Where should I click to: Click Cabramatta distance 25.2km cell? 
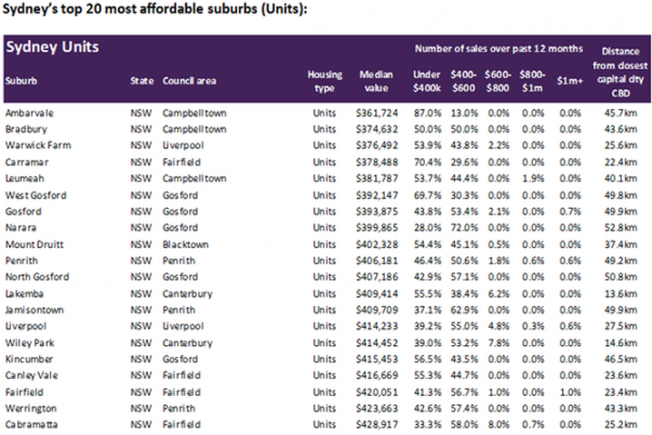(620, 425)
